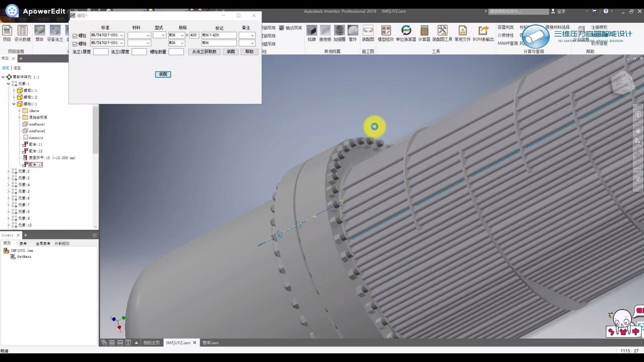Open the 单位换算器 unit converter
Screen dimensions: 644x362
pos(406,34)
